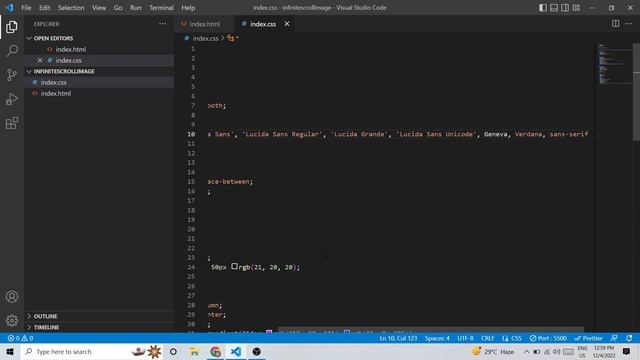640x360 pixels.
Task: Click the feedback icon in status bar
Action: [x=614, y=338]
